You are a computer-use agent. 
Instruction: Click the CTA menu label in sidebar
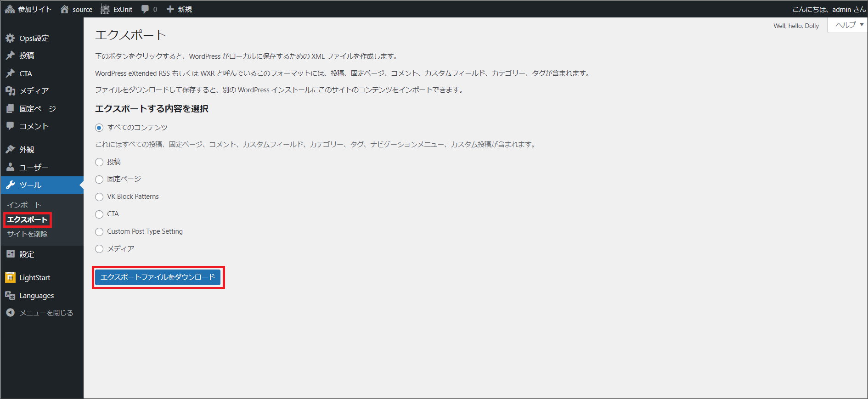point(26,73)
